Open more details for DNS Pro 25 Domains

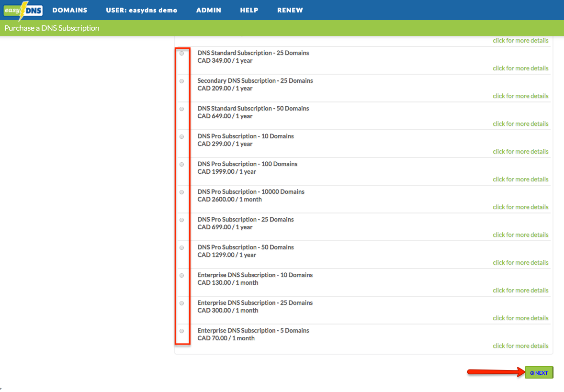click(520, 235)
